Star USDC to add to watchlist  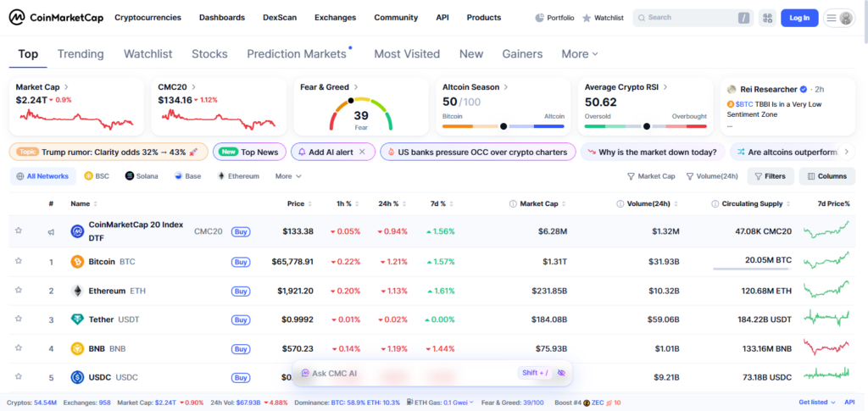[19, 377]
